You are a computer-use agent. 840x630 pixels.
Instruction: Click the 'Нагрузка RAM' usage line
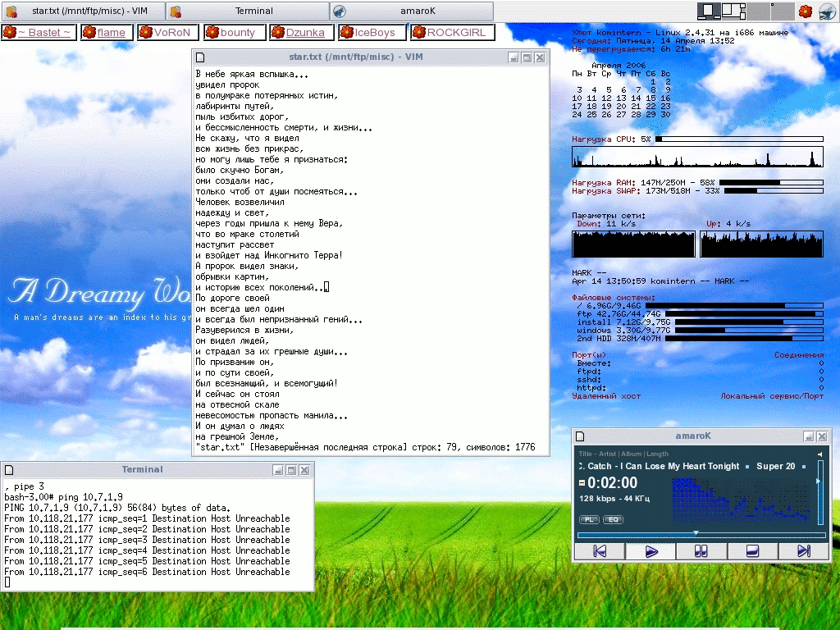pos(697,183)
